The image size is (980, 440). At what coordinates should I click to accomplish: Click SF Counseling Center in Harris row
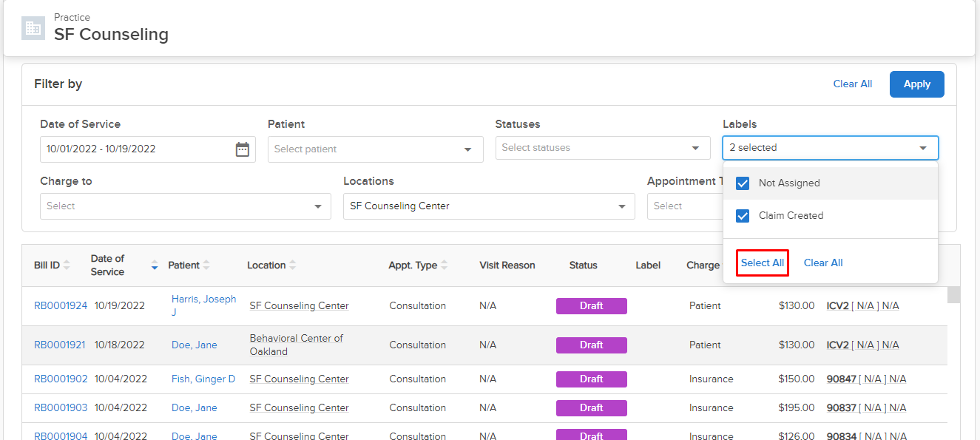299,306
